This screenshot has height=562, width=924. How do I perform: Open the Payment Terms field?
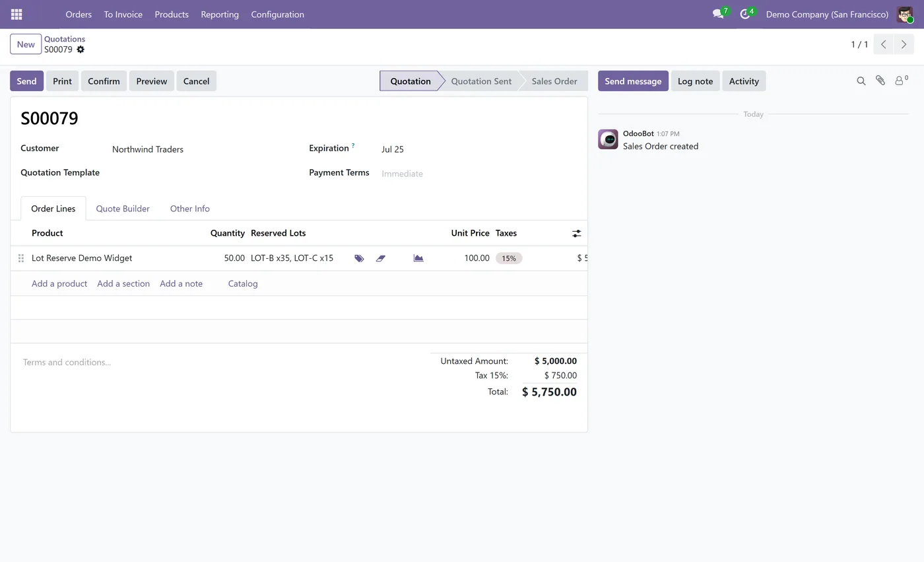pyautogui.click(x=478, y=174)
